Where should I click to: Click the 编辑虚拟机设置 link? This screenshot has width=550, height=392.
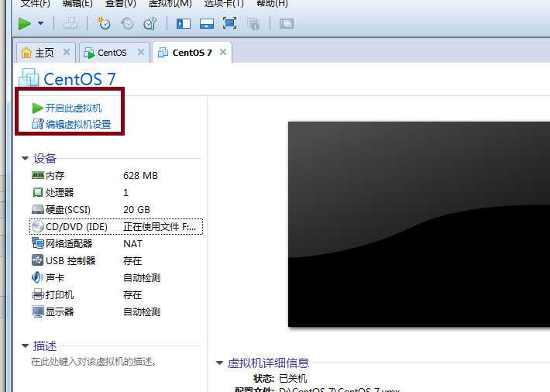pos(78,124)
